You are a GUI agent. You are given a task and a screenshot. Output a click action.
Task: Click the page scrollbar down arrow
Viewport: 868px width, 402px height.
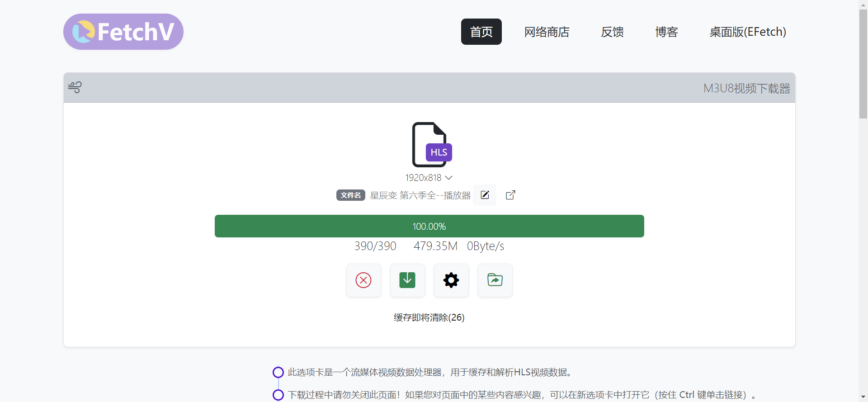point(863,397)
